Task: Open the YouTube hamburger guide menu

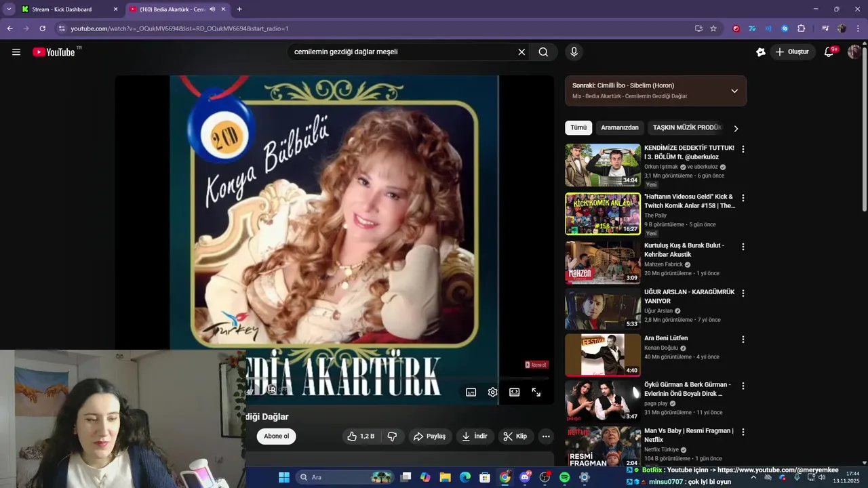Action: tap(16, 52)
